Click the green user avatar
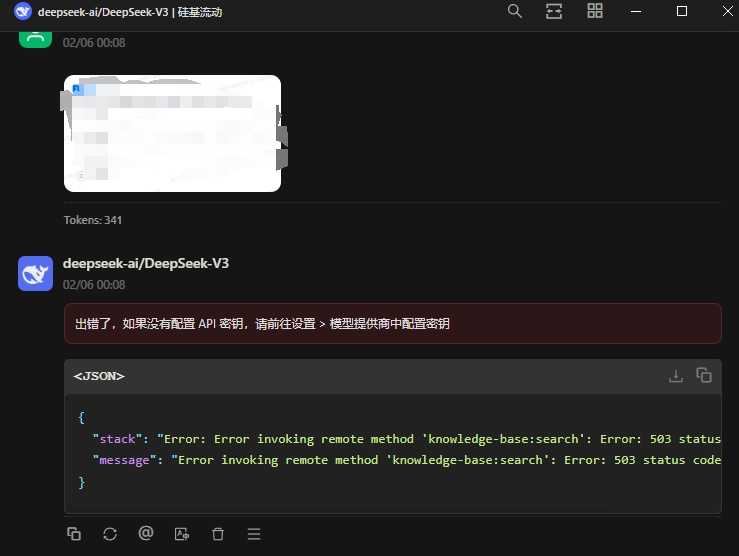Image resolution: width=739 pixels, height=556 pixels. click(35, 40)
